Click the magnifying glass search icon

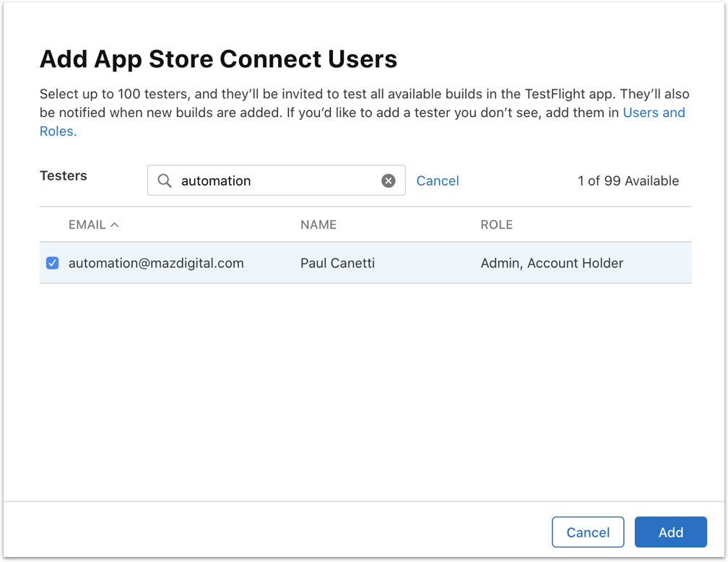[x=165, y=181]
